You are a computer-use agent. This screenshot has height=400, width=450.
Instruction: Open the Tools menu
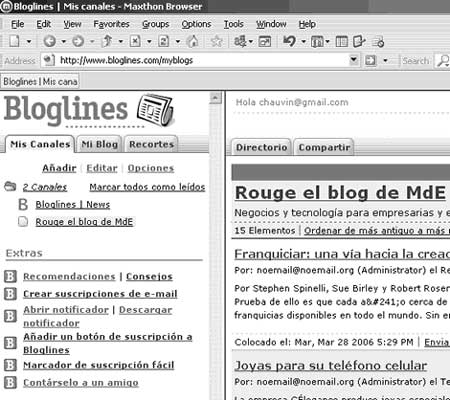point(233,24)
